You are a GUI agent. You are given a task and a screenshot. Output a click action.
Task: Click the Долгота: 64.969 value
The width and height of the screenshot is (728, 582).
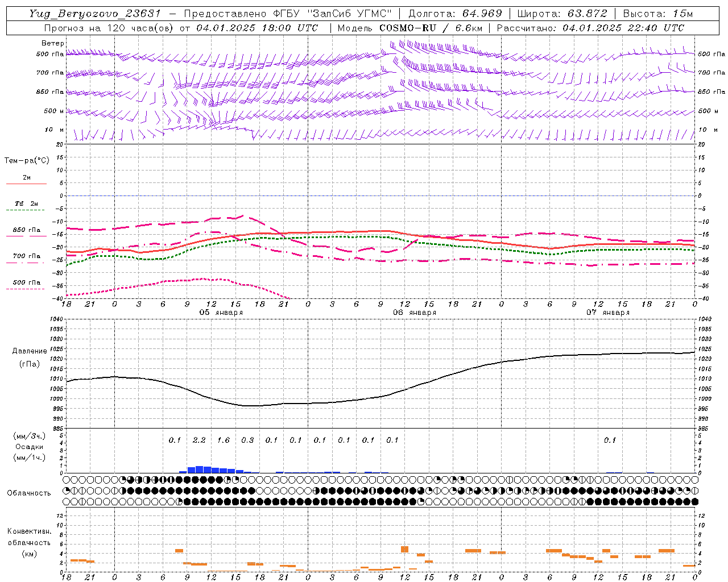(x=455, y=14)
